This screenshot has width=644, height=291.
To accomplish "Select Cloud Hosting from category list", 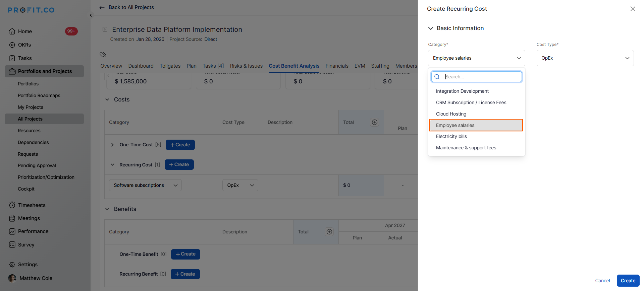I will (x=451, y=114).
